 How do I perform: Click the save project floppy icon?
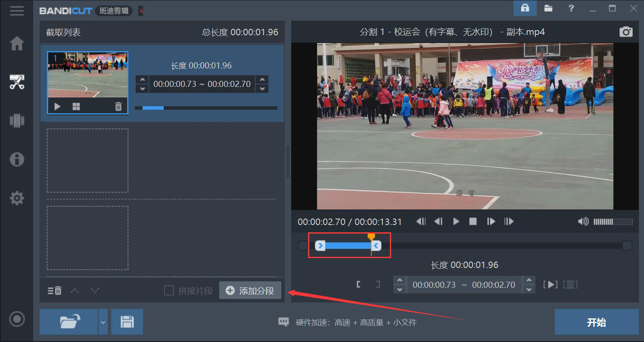click(x=127, y=322)
